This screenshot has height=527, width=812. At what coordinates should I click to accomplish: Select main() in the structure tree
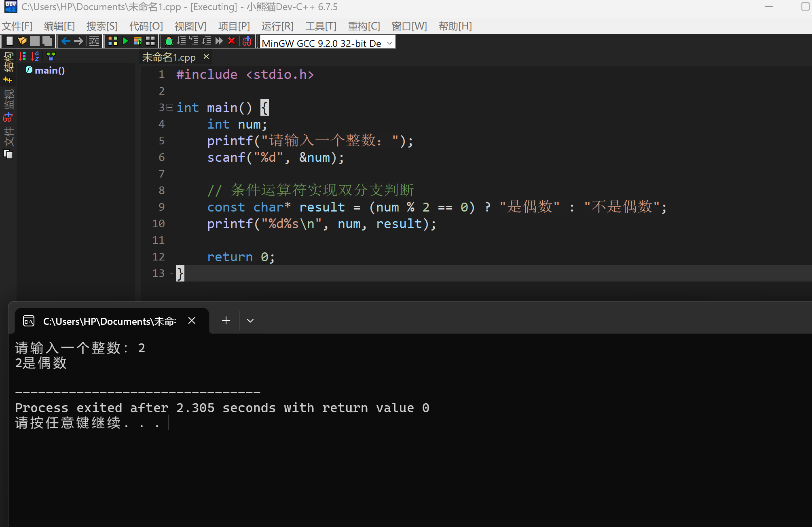tap(49, 70)
